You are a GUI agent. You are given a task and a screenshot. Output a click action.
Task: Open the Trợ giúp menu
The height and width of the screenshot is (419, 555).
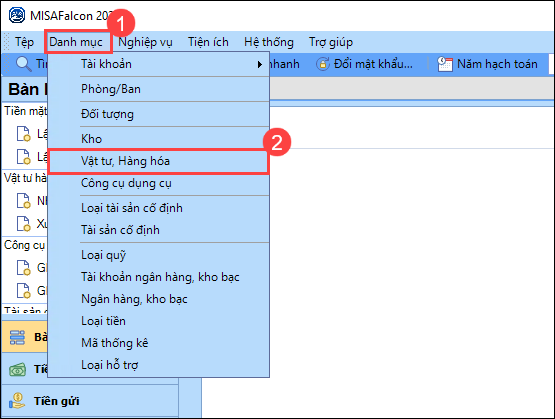click(331, 42)
